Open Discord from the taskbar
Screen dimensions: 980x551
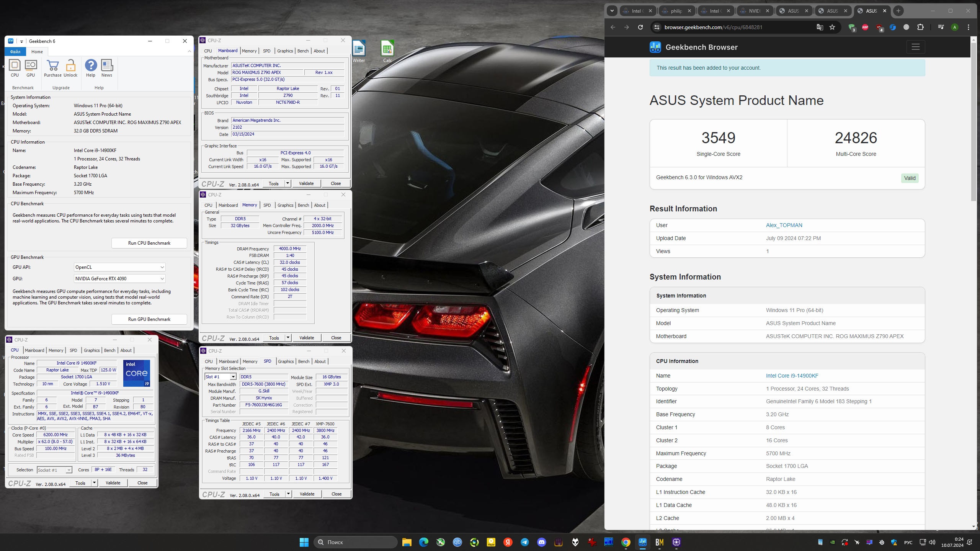pos(542,542)
